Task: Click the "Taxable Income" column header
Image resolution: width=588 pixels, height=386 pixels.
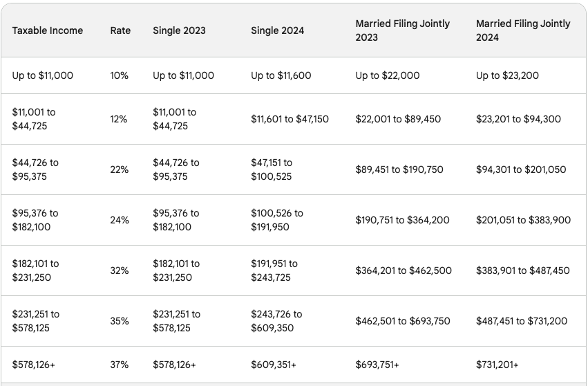Action: (x=48, y=30)
